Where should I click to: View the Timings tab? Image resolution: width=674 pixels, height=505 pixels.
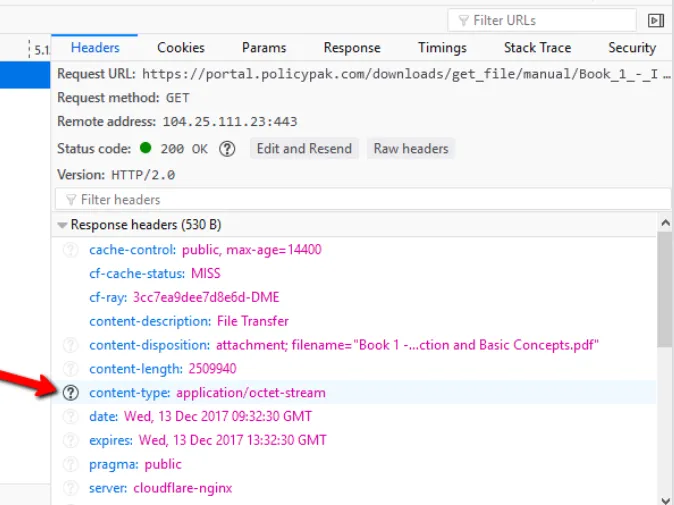[442, 48]
